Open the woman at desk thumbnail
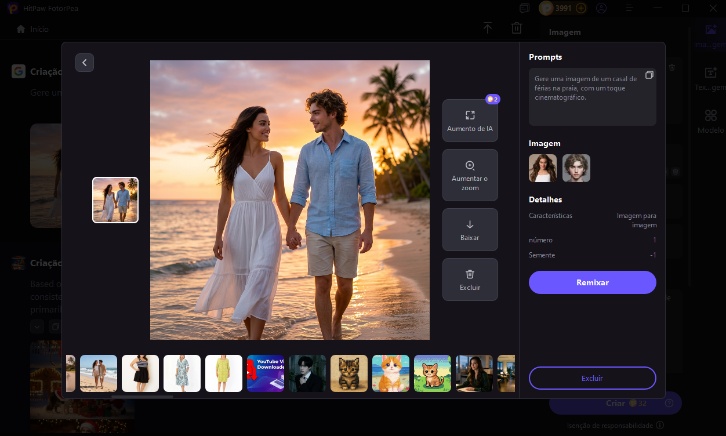The image size is (726, 436). [x=474, y=373]
